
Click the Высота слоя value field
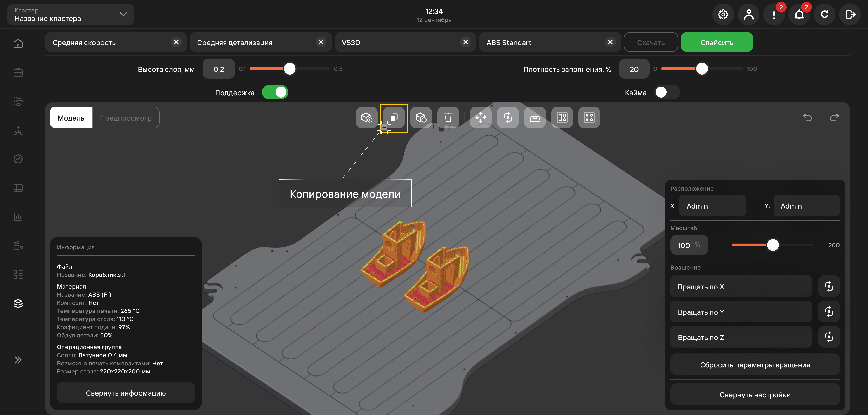click(219, 69)
